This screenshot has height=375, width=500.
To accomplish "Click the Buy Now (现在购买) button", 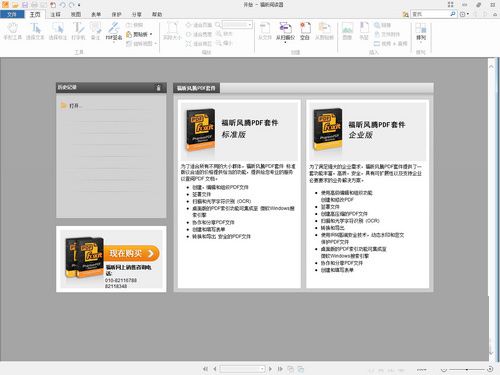I will [x=132, y=253].
